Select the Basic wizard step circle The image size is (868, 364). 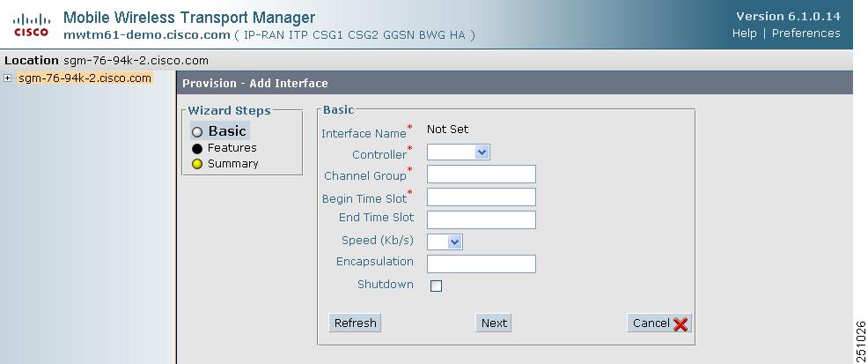click(197, 132)
